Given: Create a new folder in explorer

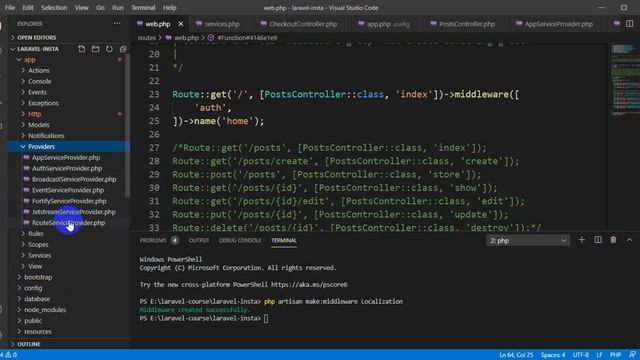Looking at the screenshot, I should coord(96,49).
